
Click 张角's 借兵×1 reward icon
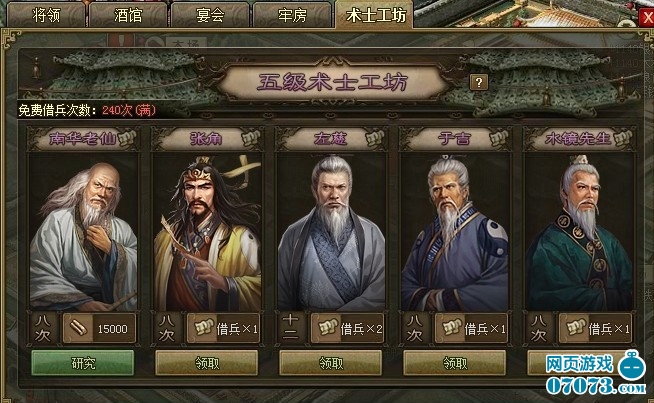click(x=202, y=329)
